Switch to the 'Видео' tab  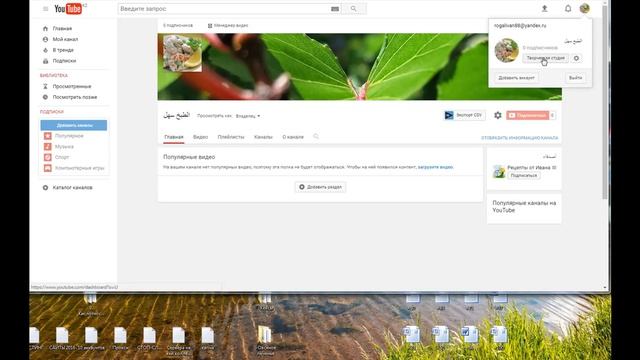pos(200,137)
